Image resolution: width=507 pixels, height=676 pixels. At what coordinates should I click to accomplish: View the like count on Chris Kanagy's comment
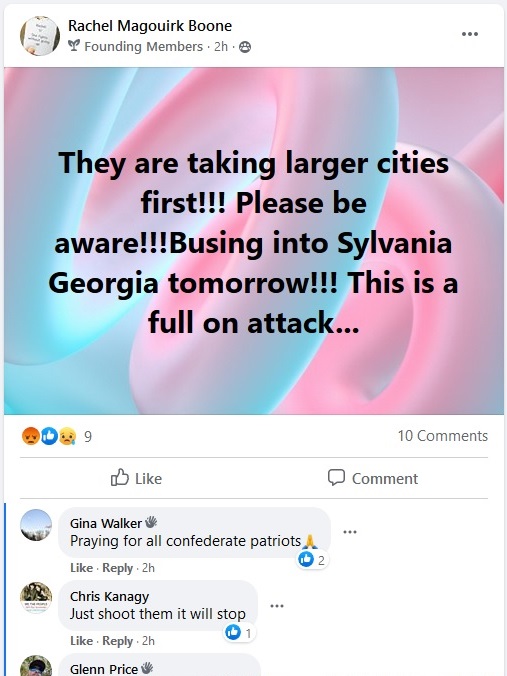(239, 632)
